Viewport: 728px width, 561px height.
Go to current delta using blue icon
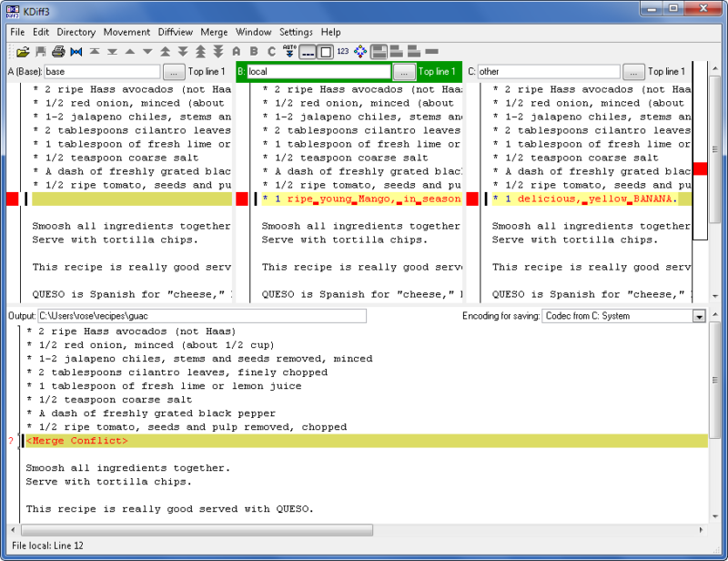76,52
